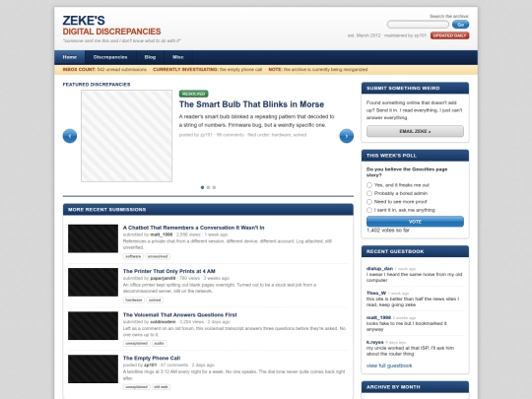Click the 'software' tag on Chatbot post
This screenshot has width=532, height=399.
(x=133, y=256)
